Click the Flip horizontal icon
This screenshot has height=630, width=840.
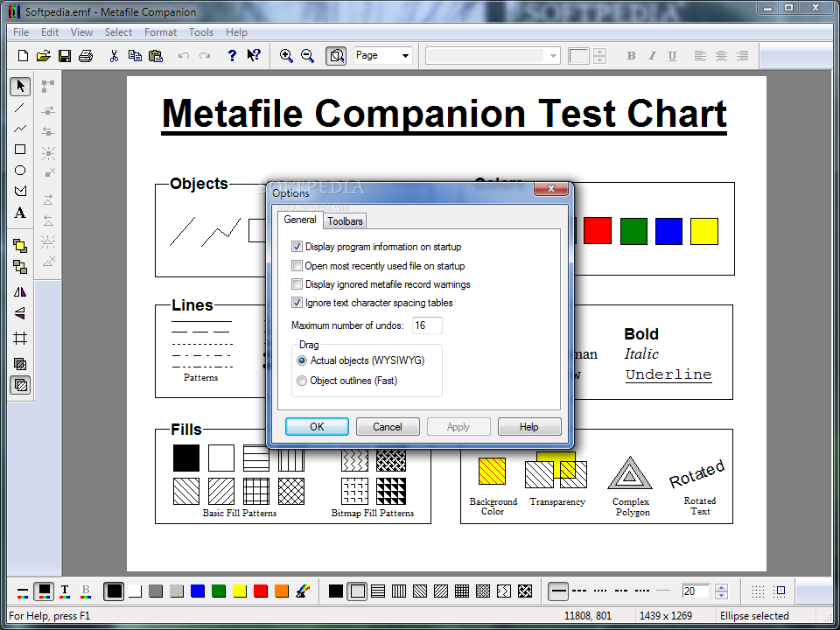(x=20, y=292)
